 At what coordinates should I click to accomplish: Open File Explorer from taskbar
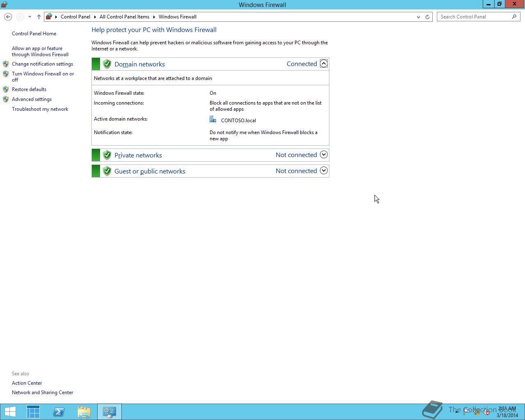(x=84, y=412)
